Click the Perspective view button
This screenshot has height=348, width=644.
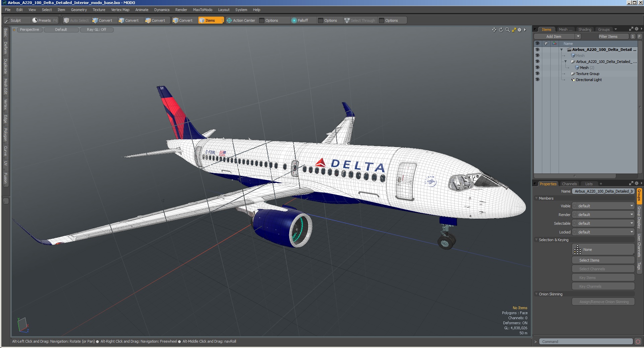29,30
